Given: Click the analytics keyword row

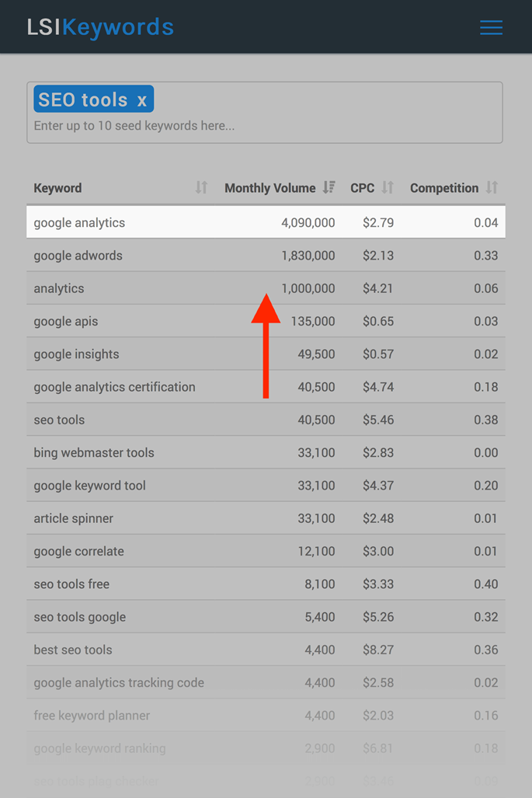Looking at the screenshot, I should 266,288.
